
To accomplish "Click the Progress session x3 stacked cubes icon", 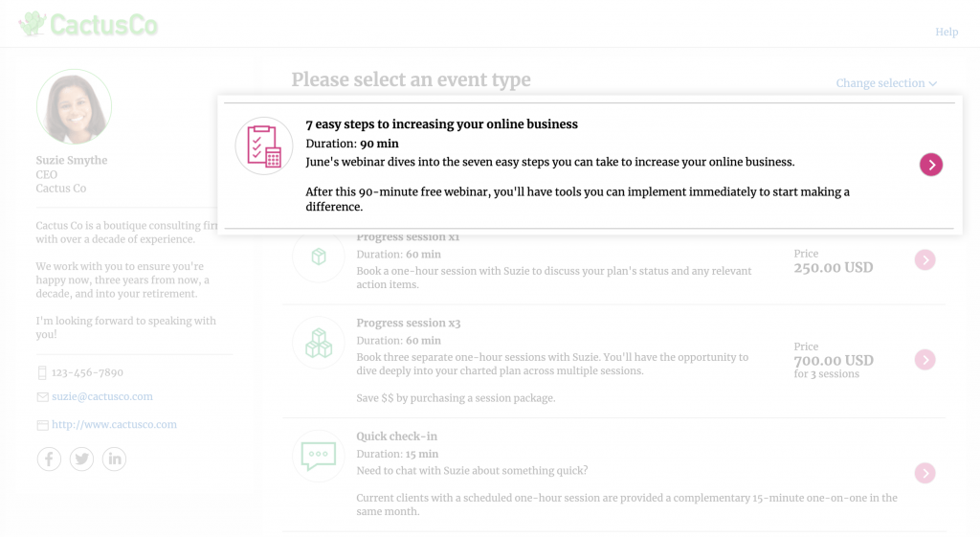I will click(x=319, y=343).
